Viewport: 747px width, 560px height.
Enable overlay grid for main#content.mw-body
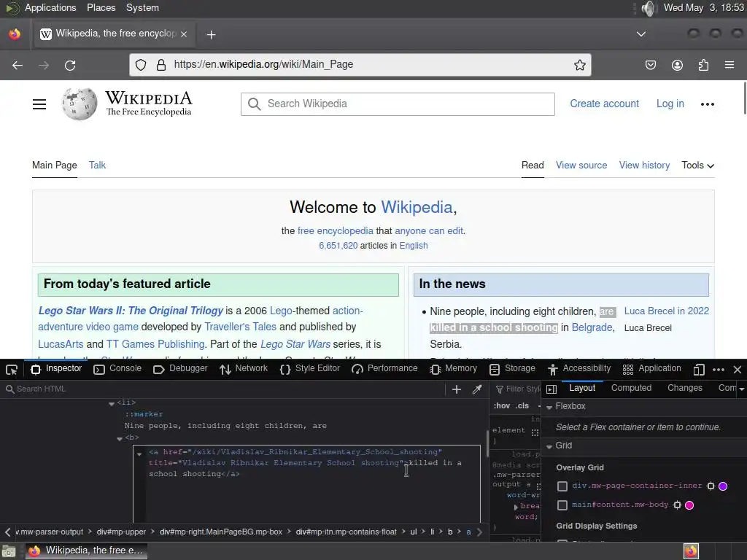(562, 505)
